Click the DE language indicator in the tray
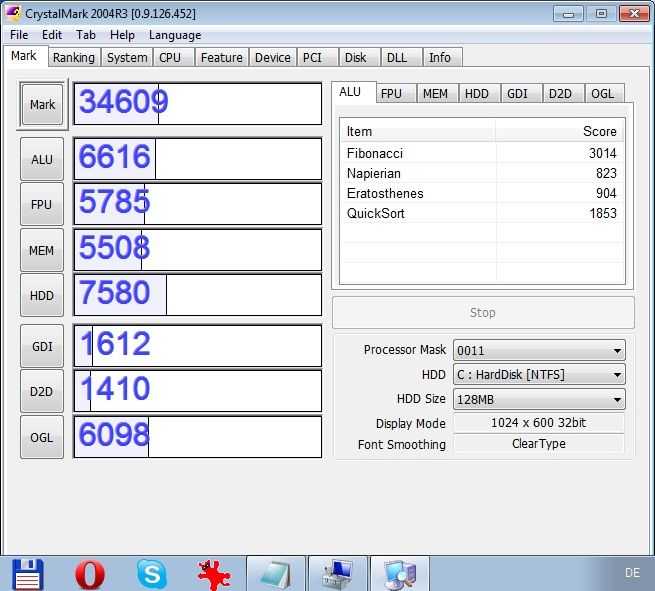The image size is (655, 591). [632, 573]
